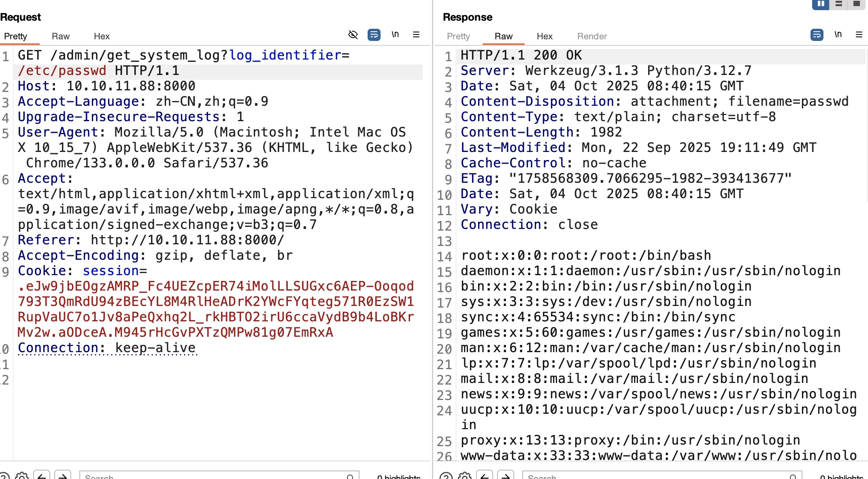Toggle hide non-printable eye icon in Request
868x479 pixels.
pyautogui.click(x=353, y=35)
